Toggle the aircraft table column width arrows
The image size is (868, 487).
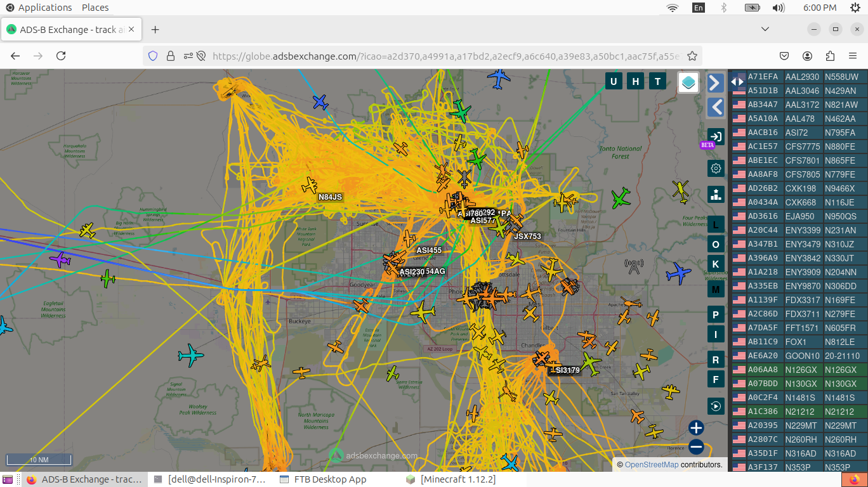pos(737,81)
